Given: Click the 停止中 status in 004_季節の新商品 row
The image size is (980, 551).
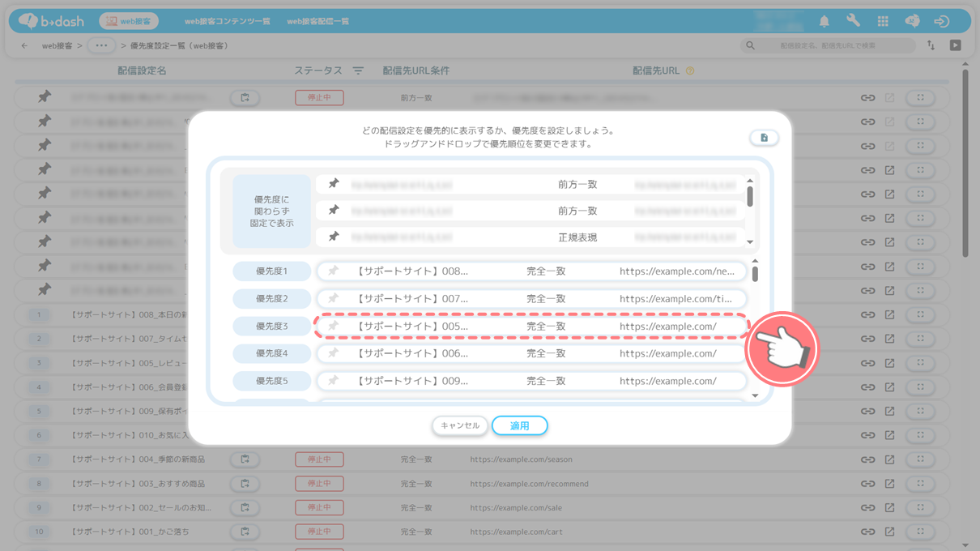Looking at the screenshot, I should [x=319, y=459].
